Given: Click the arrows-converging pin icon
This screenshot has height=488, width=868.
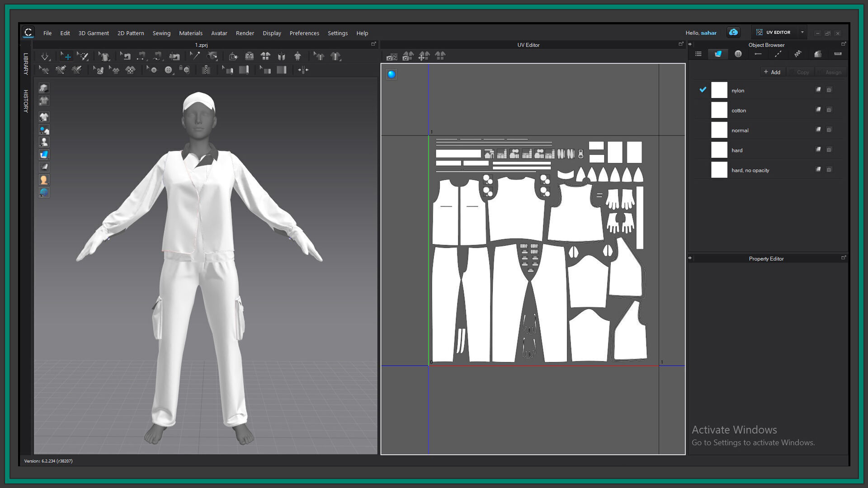Looking at the screenshot, I should coord(303,70).
